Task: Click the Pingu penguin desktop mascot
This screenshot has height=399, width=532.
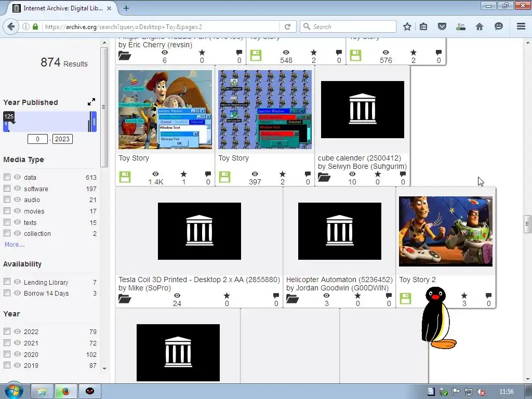Action: [438, 318]
